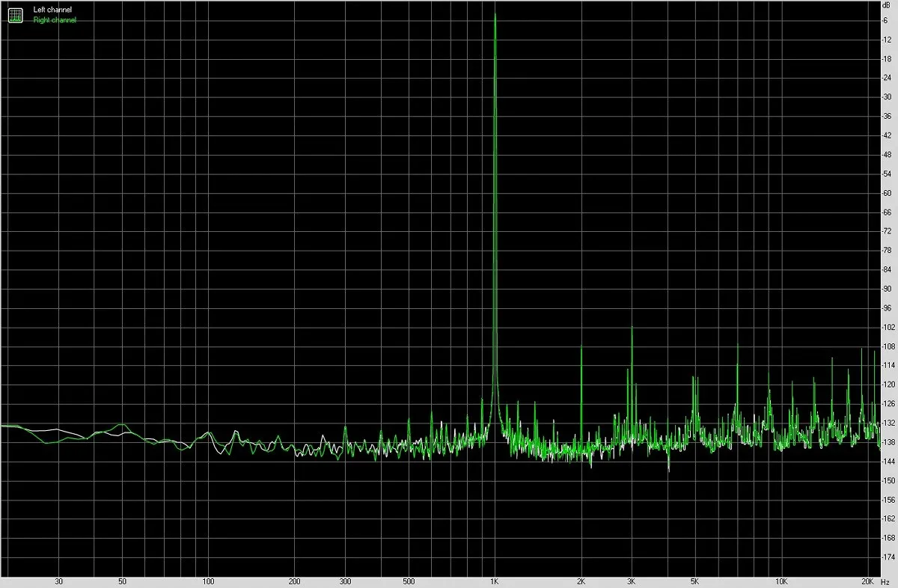Screen dimensions: 898x588
Task: Click the '10K' frequency axis label
Action: (x=781, y=581)
